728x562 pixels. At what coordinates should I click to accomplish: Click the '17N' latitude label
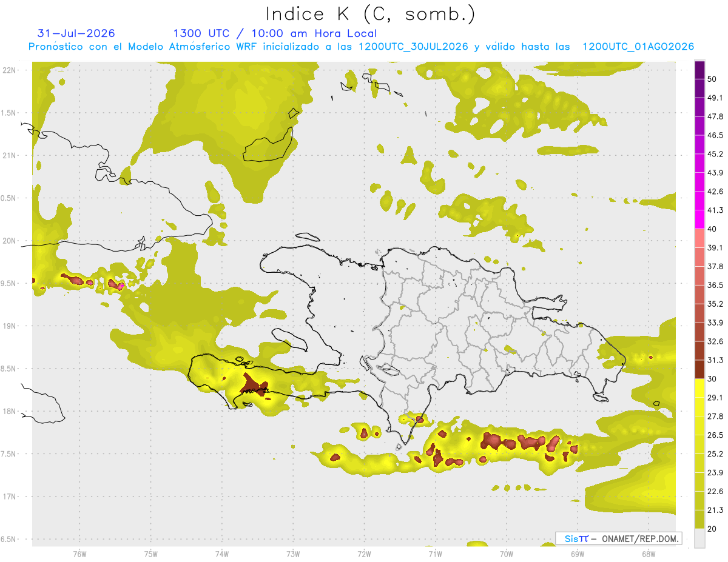click(10, 497)
